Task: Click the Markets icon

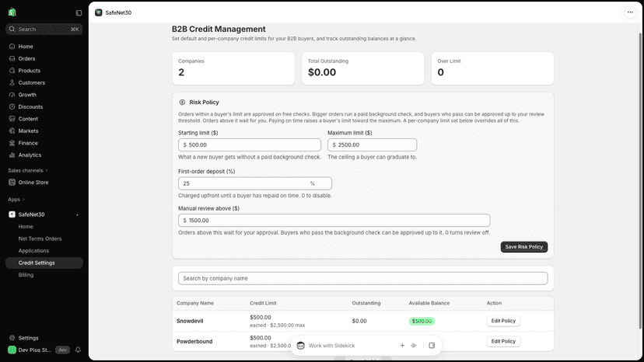Action: [12, 131]
